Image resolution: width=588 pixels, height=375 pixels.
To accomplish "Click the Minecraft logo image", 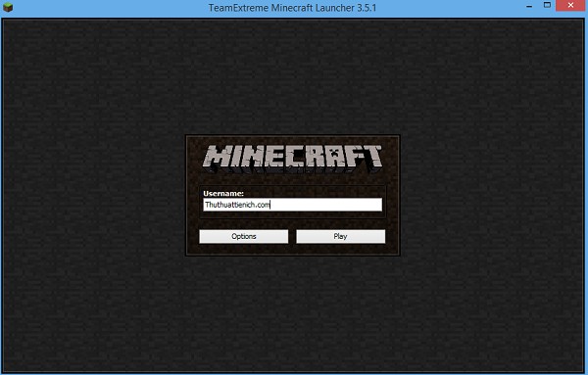I will pos(292,159).
